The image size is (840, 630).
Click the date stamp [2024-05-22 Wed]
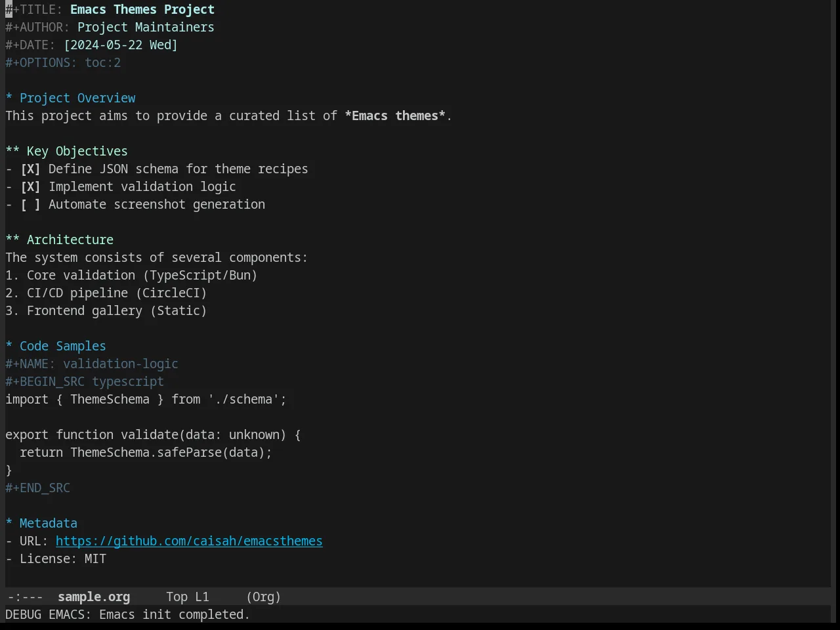(121, 45)
